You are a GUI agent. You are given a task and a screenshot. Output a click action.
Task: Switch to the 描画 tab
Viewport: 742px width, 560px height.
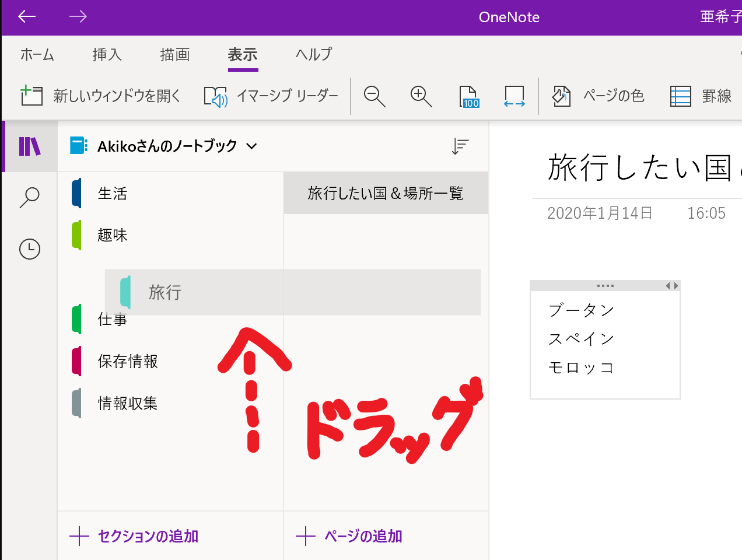(175, 55)
